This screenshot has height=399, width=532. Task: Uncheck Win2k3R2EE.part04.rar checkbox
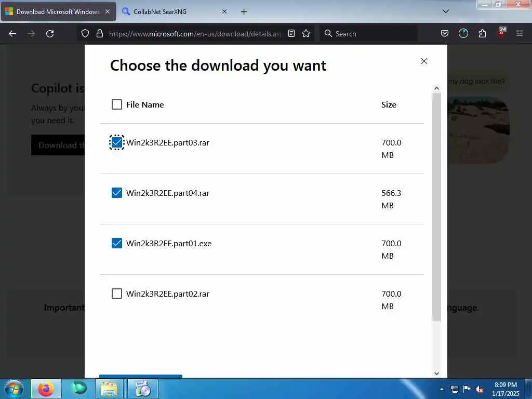(x=117, y=193)
